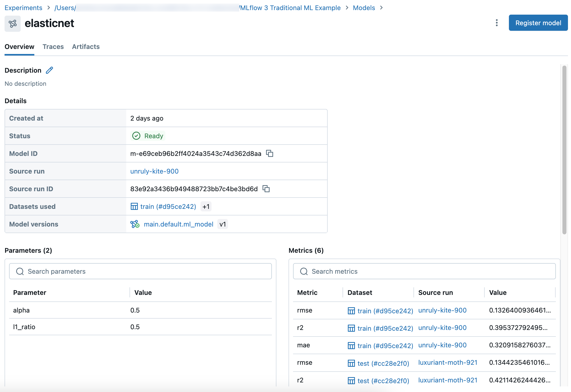Copy the Model ID value
Screen dimensions: 571x392
pos(270,153)
